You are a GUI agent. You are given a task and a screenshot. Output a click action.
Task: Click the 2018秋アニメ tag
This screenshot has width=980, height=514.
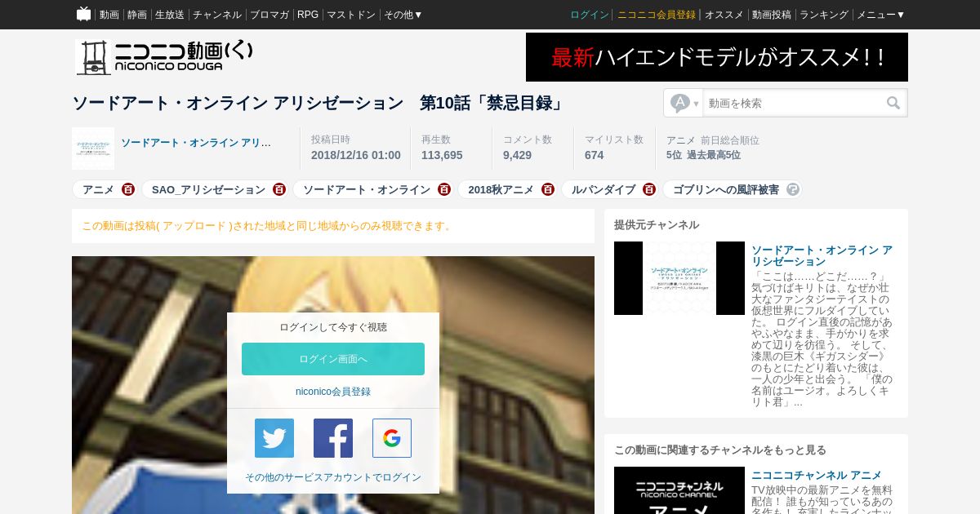[x=501, y=189]
